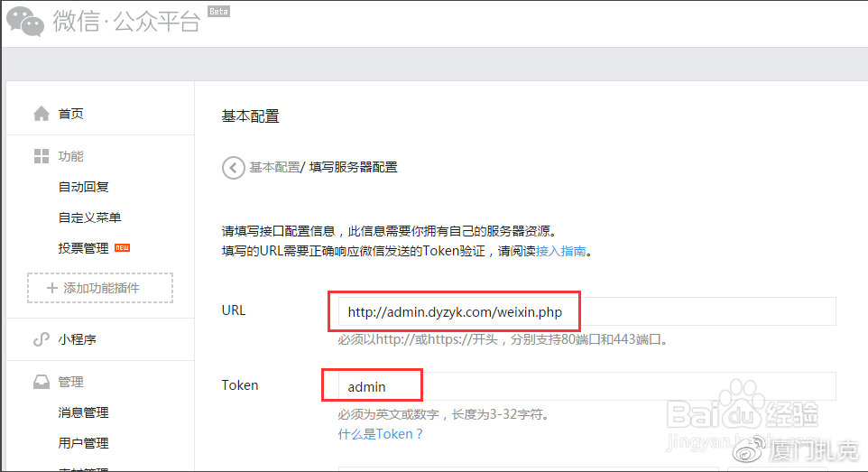
Task: Click the NEW badge beside 投票管理
Action: tap(123, 247)
